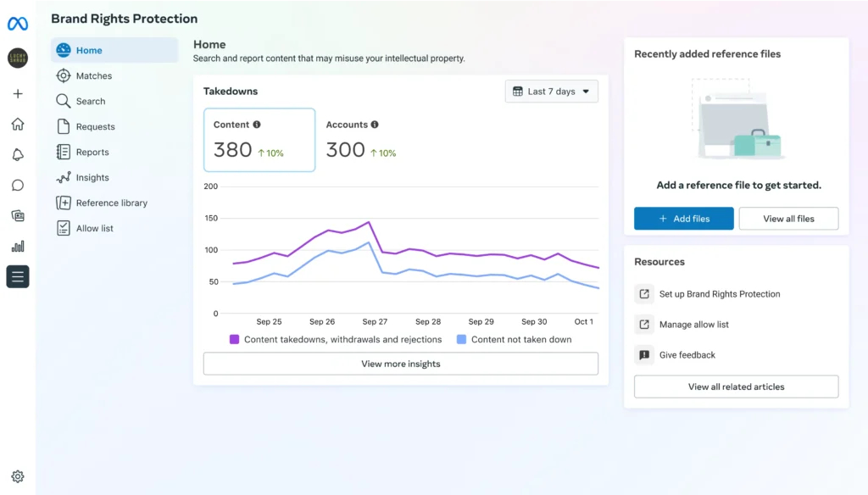Open Allow list in side navigation
Image resolution: width=868 pixels, height=495 pixels.
pos(94,228)
